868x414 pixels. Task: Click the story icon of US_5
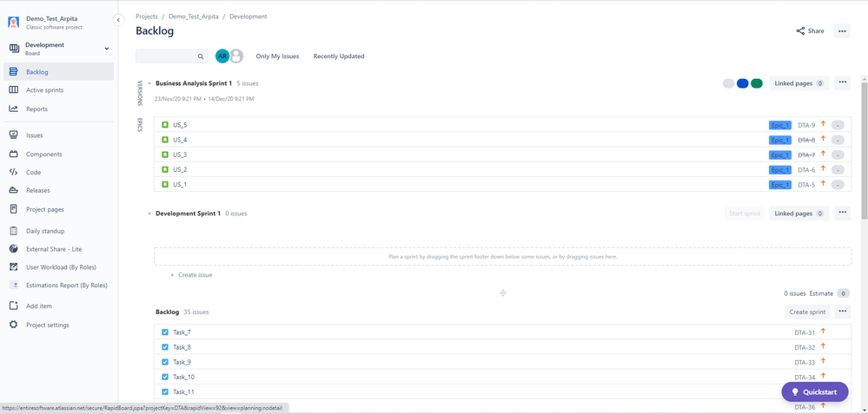[165, 125]
